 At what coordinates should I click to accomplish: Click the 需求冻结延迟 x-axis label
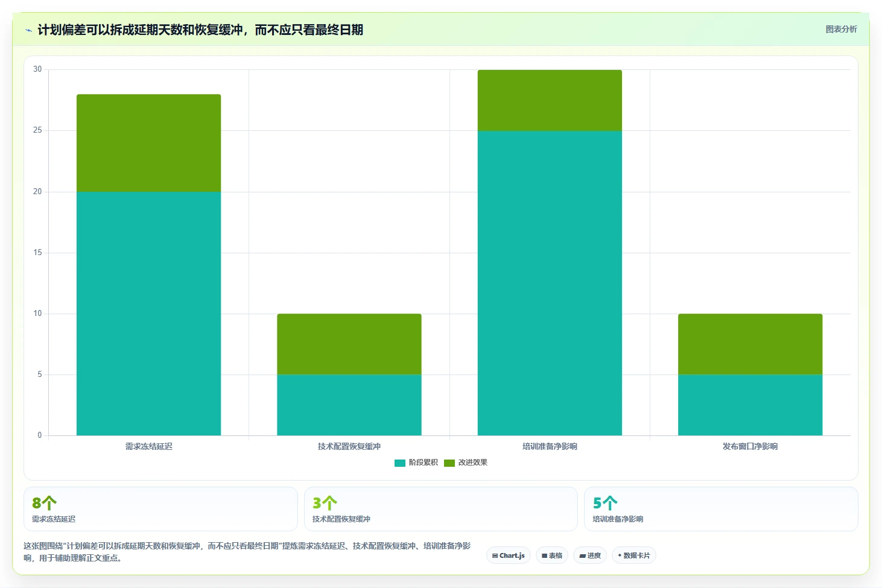pos(149,446)
